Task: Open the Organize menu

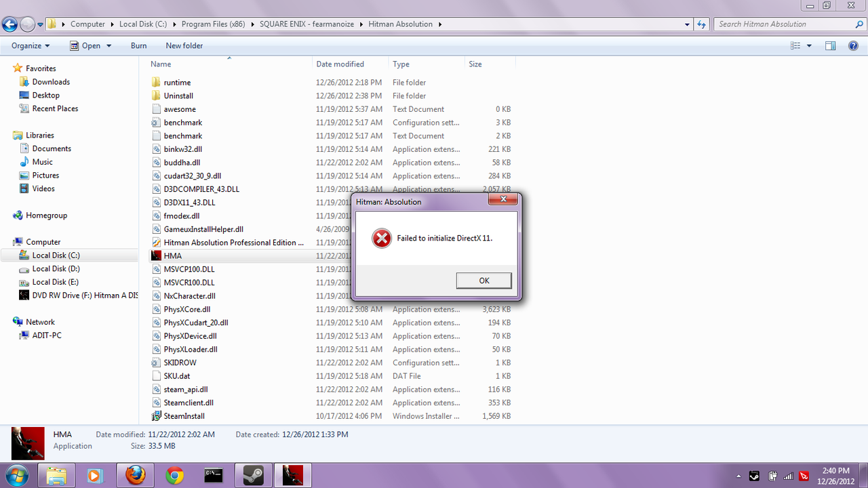Action: click(x=31, y=46)
